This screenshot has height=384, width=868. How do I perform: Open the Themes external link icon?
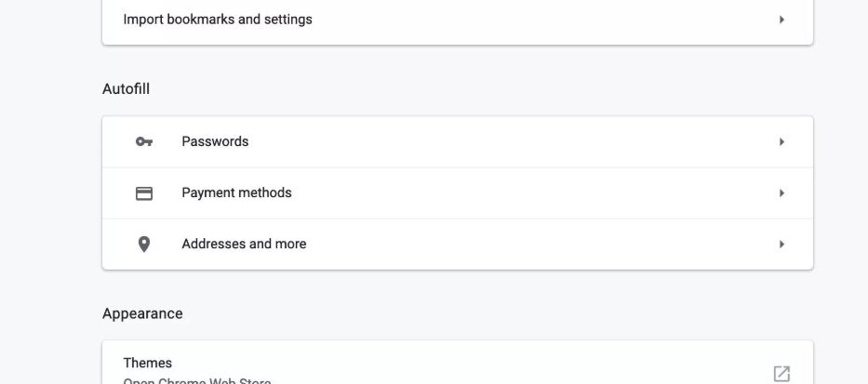pyautogui.click(x=781, y=373)
